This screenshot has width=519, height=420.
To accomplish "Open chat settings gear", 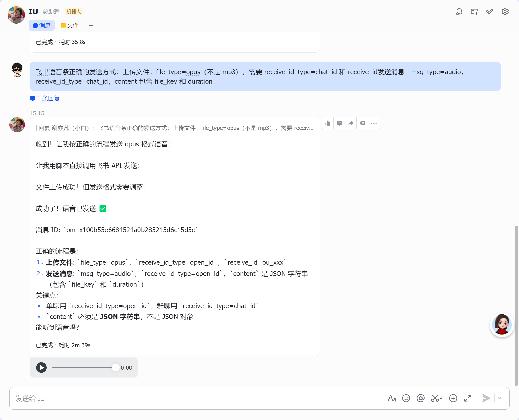I will 505,12.
